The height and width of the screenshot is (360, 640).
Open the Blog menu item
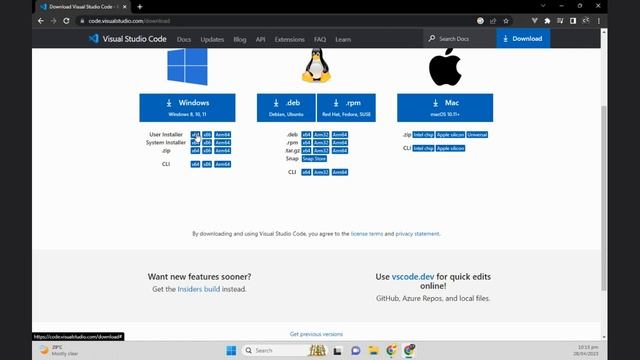point(240,40)
